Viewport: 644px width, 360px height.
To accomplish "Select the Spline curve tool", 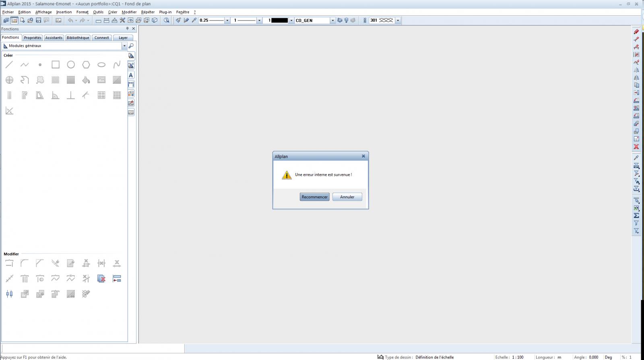I will [x=117, y=65].
